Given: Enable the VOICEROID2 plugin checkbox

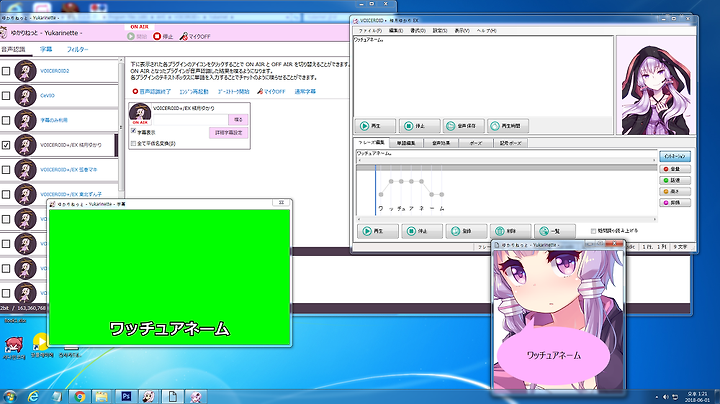Looking at the screenshot, I should point(6,71).
